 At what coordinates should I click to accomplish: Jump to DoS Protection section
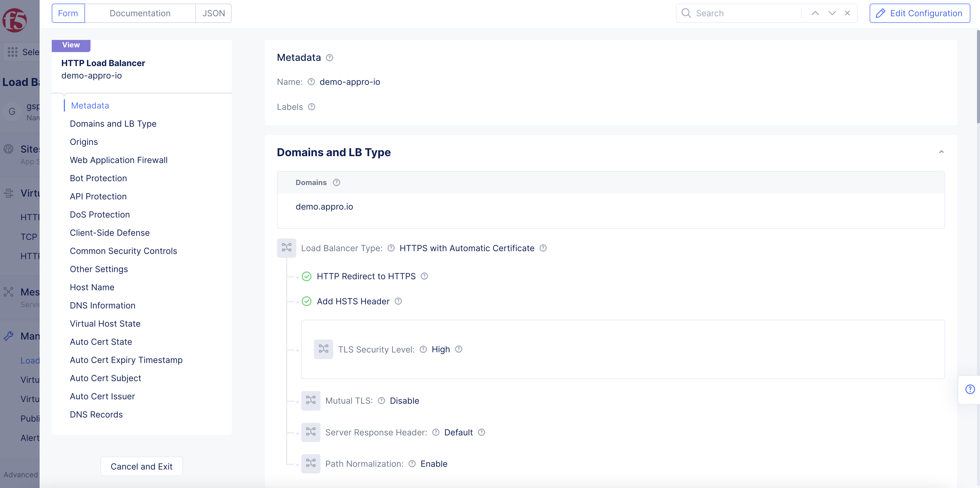(100, 215)
